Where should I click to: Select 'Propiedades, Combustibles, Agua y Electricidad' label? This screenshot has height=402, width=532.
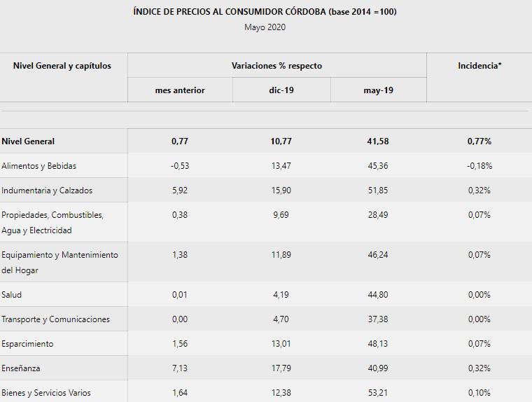[x=52, y=223]
